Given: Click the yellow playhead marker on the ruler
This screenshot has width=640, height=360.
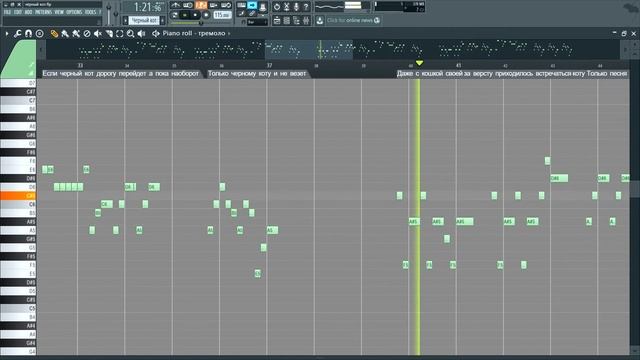Looking at the screenshot, I should pos(419,63).
